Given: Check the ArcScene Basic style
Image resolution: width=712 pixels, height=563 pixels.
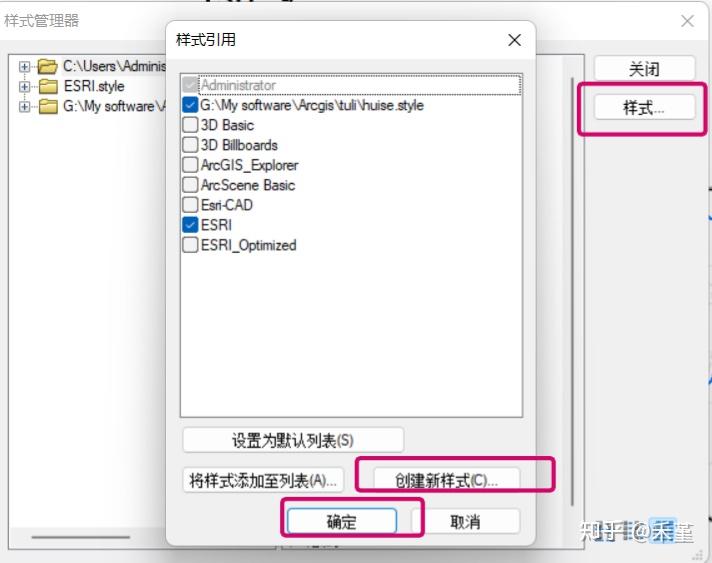Looking at the screenshot, I should point(190,185).
